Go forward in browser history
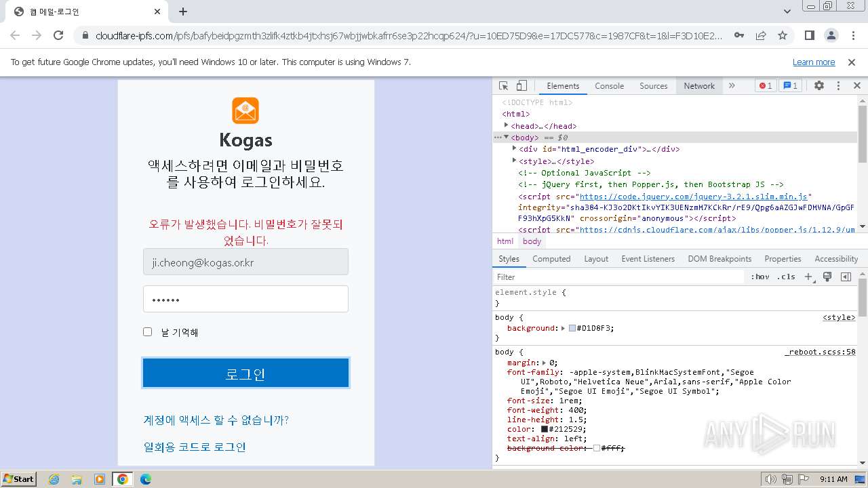Screen dimensions: 868x488 click(37, 35)
